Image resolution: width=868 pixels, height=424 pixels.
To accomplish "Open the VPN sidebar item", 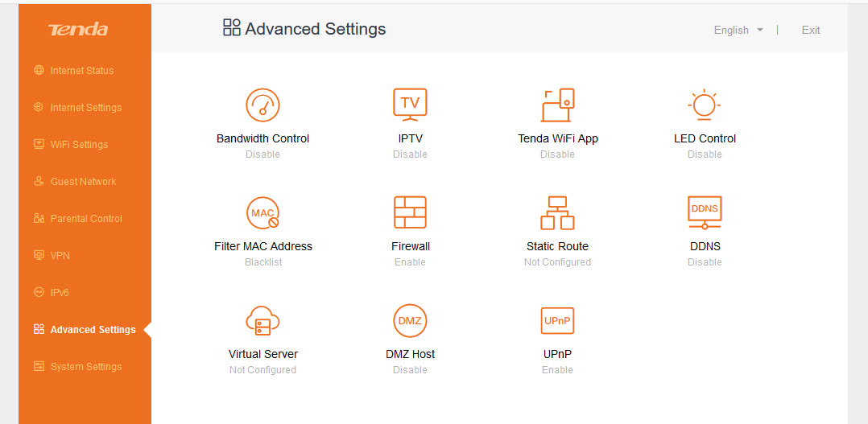I will point(60,256).
